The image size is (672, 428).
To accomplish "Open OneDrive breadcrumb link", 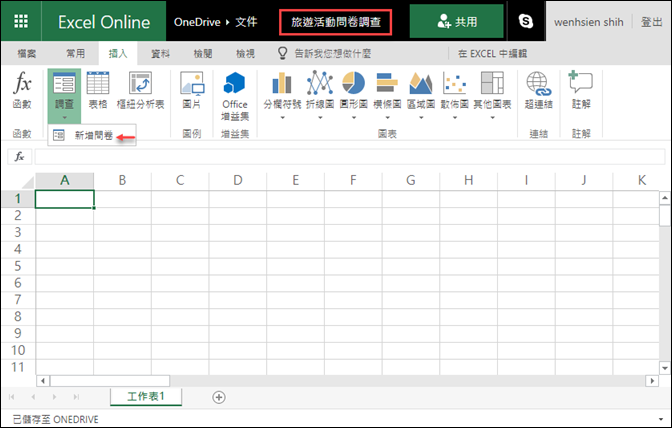I will coord(197,22).
